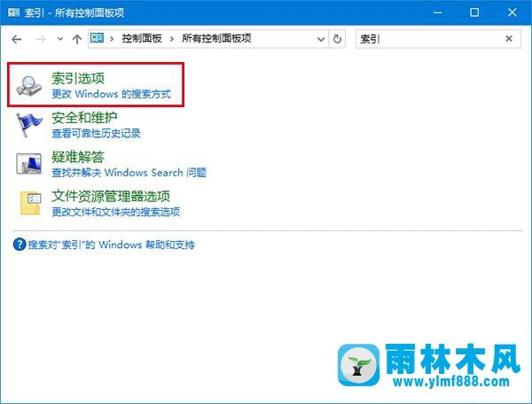The image size is (532, 404).
Task: Open the 安全和维护 flag icon
Action: tap(29, 125)
